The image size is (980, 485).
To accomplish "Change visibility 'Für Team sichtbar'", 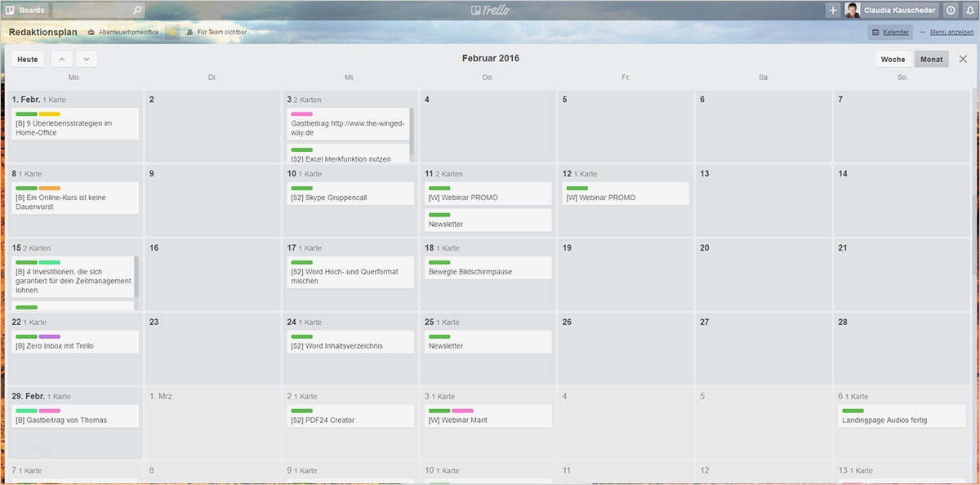I will [216, 32].
